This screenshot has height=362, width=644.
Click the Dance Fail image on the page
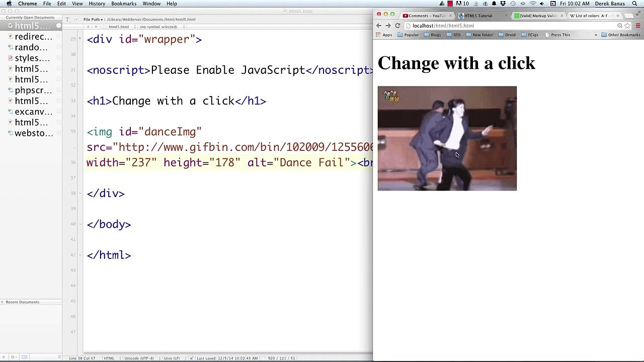tap(447, 138)
